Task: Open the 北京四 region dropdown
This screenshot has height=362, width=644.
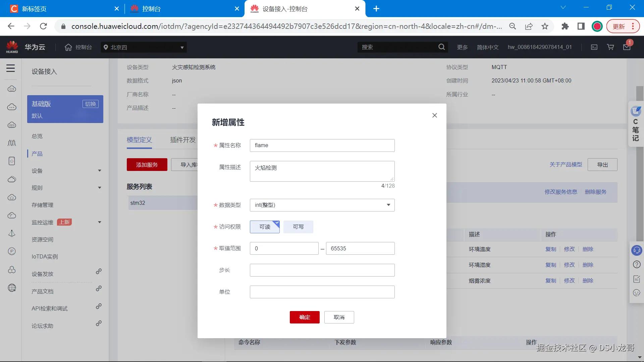Action: (144, 47)
